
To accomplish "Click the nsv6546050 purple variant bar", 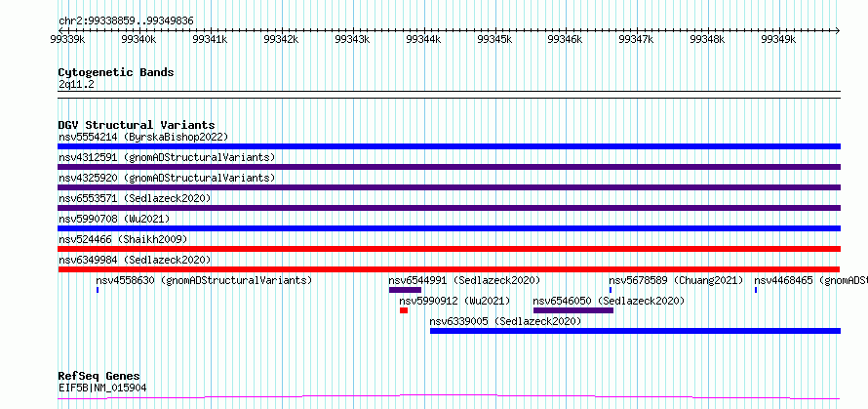I will (572, 310).
